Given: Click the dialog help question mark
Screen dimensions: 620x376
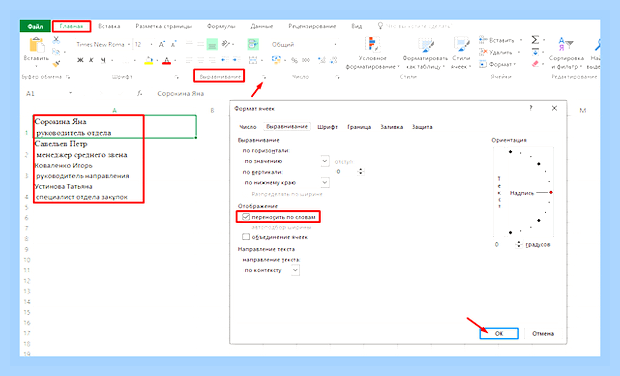Looking at the screenshot, I should (531, 108).
